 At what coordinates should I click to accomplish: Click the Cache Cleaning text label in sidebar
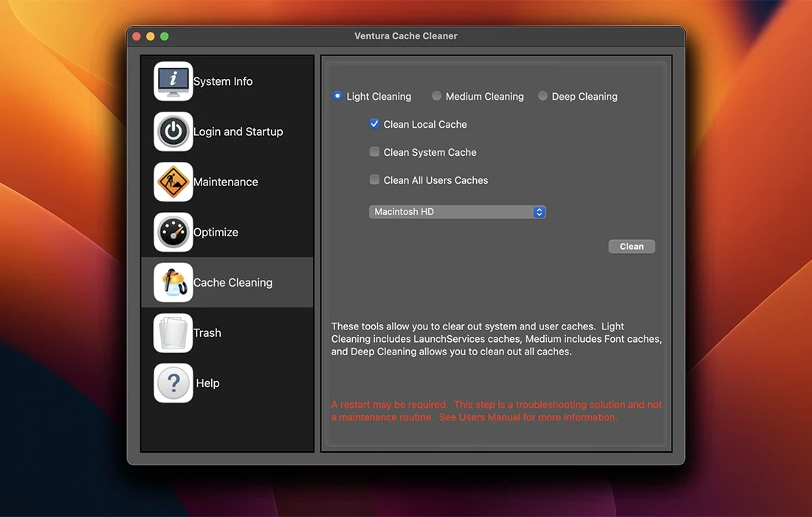click(x=233, y=283)
